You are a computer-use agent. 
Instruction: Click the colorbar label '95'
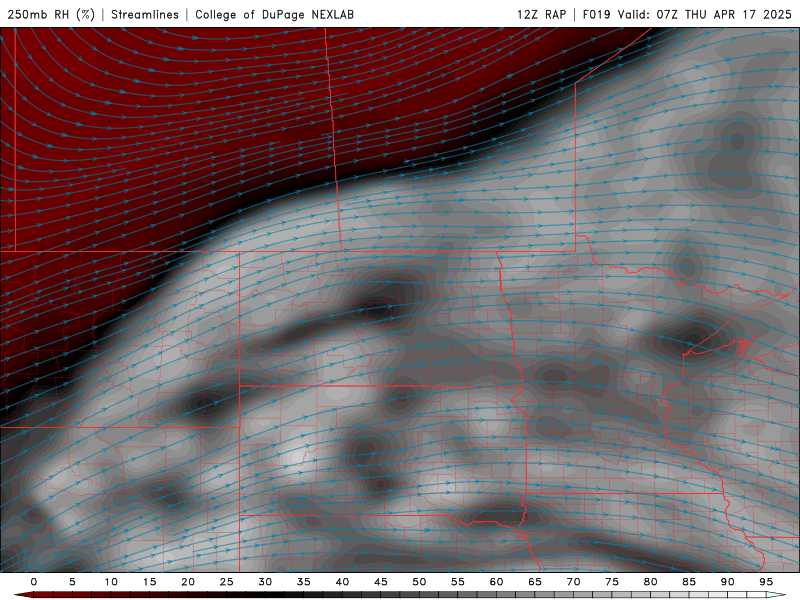coord(766,582)
